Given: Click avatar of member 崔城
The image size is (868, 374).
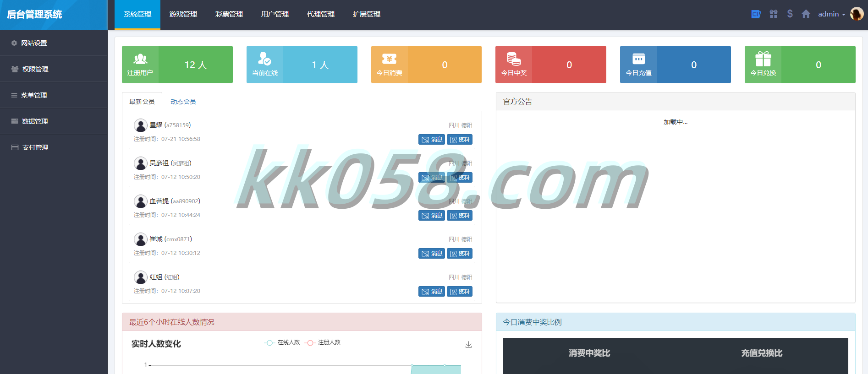Looking at the screenshot, I should [140, 239].
